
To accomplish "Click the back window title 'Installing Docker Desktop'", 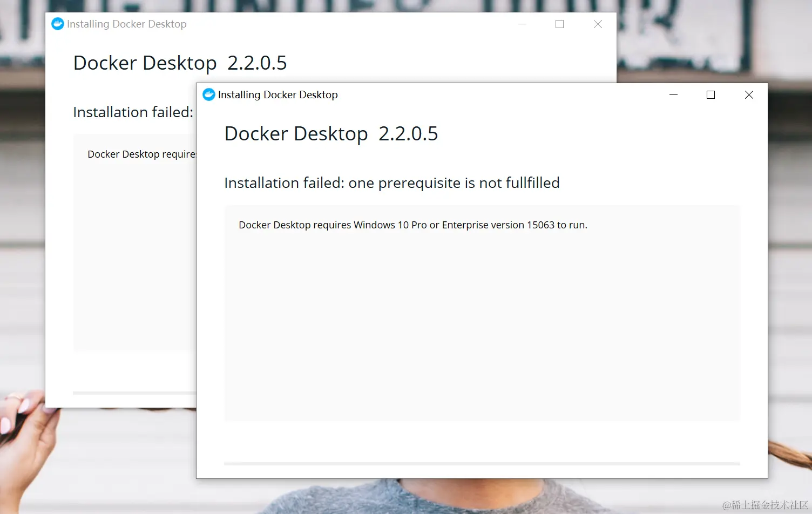I will point(127,24).
